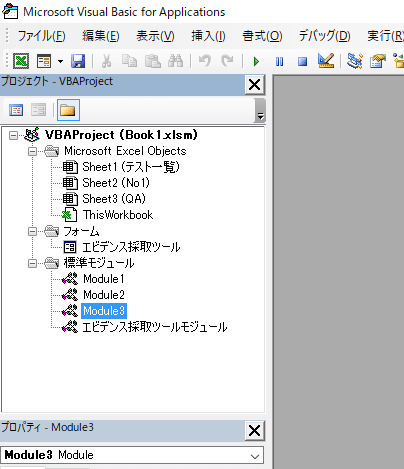Collapse the Microsoft Excel Objects folder
Screen dimensions: 404x469
point(32,152)
